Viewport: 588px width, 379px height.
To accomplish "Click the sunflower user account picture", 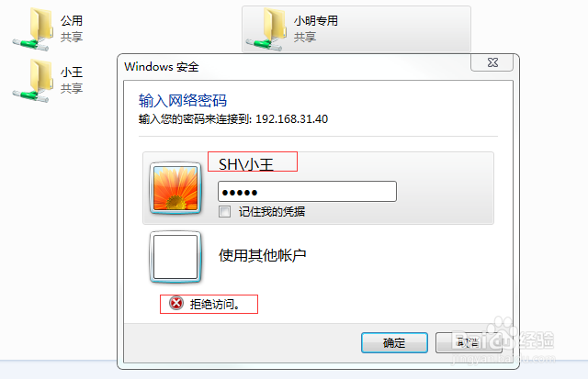I will coord(175,188).
